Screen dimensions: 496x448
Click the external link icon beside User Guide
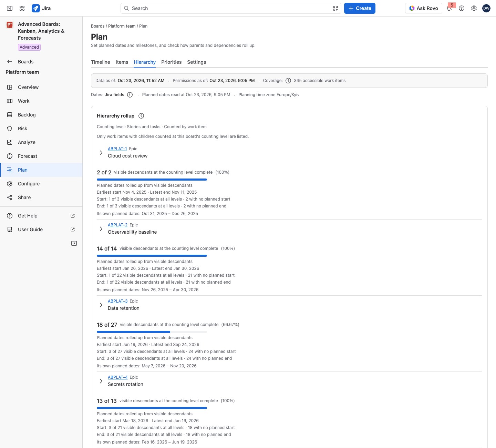(x=73, y=230)
